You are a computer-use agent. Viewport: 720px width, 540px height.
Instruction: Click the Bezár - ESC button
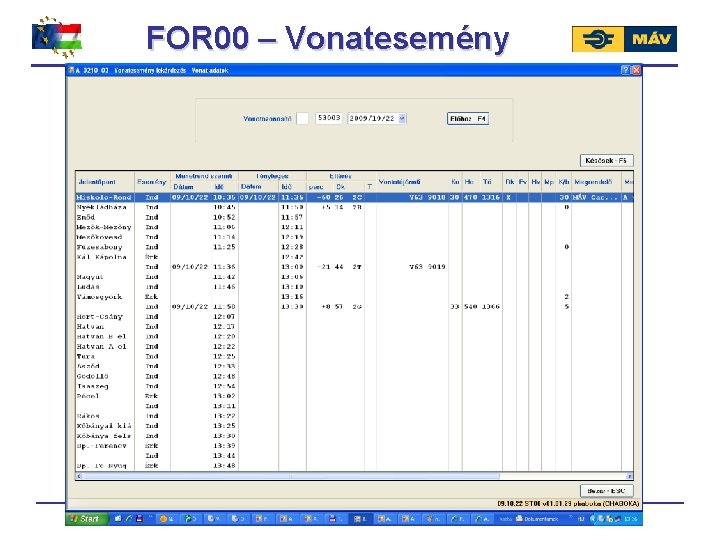(606, 490)
